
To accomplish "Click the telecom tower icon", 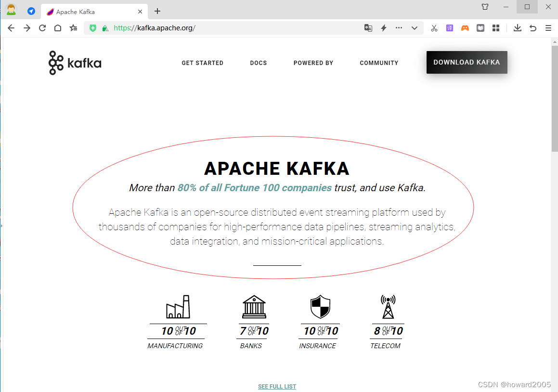I will click(388, 307).
